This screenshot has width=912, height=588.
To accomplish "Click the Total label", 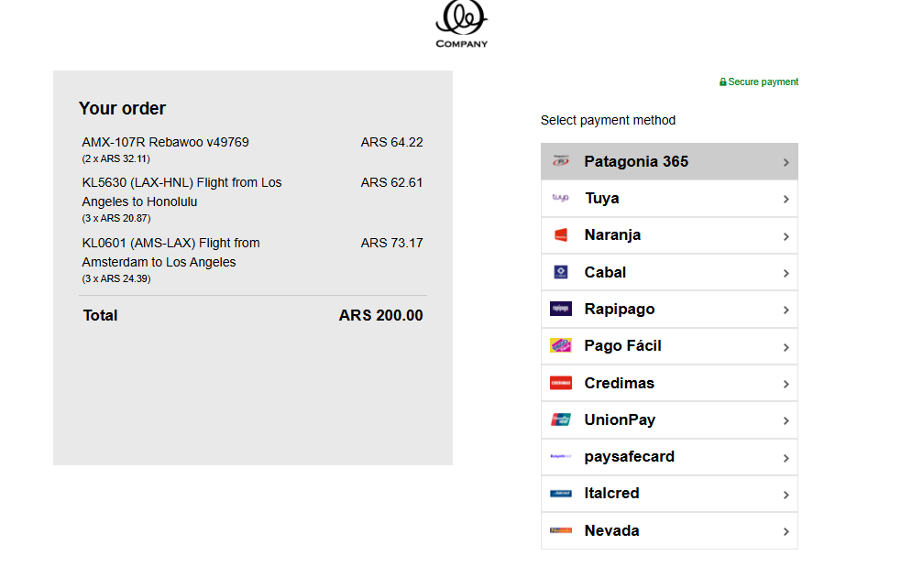I will click(100, 315).
